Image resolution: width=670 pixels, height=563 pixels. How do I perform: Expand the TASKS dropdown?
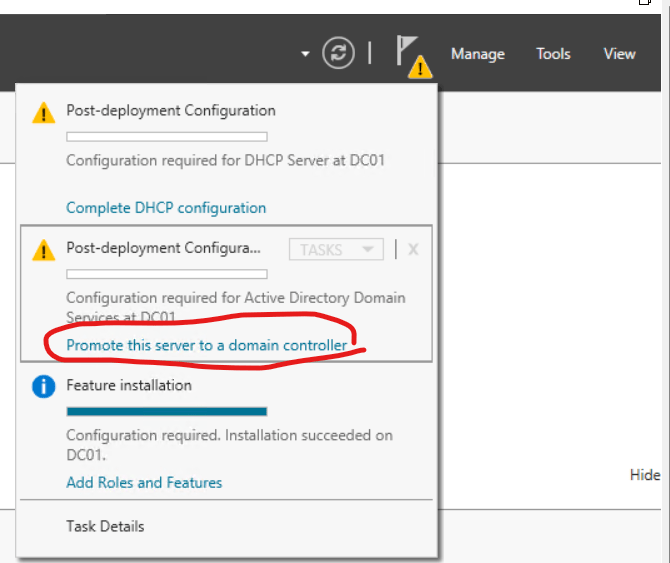[x=336, y=249]
